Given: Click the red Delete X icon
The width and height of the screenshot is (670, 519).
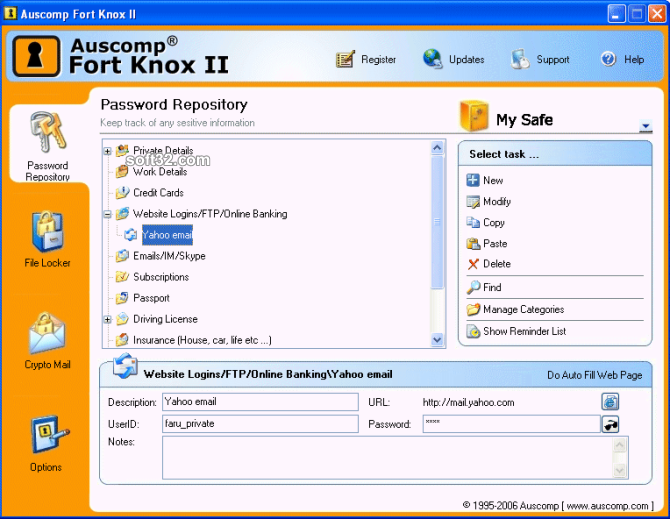Looking at the screenshot, I should coord(473,264).
